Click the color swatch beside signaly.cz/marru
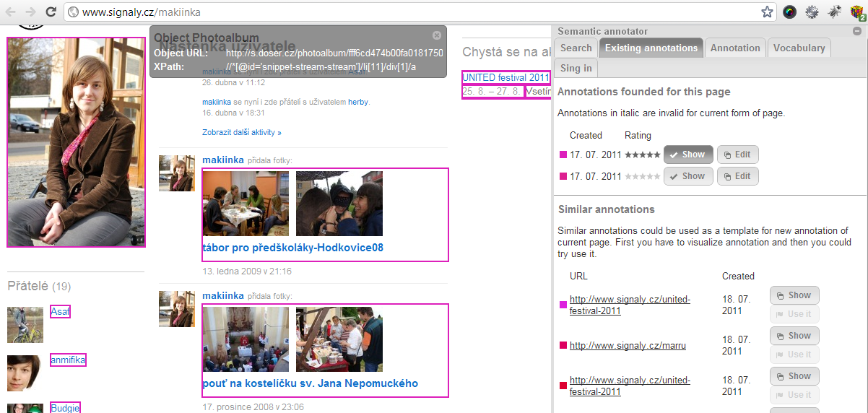The image size is (868, 413). [563, 346]
